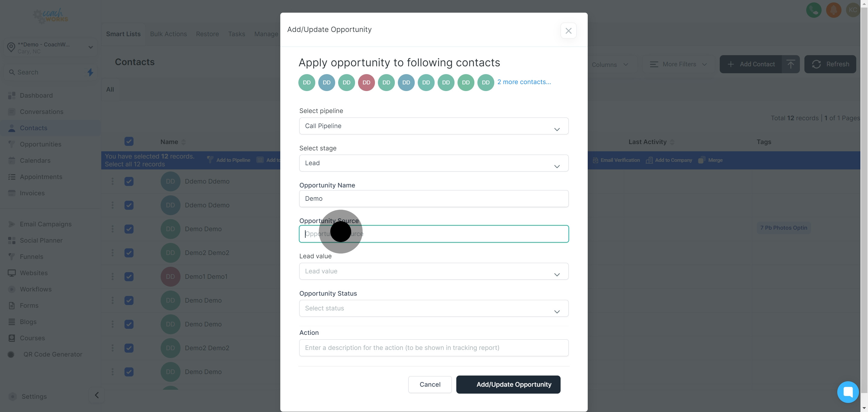
Task: Click the import contacts upload arrow icon
Action: click(791, 64)
